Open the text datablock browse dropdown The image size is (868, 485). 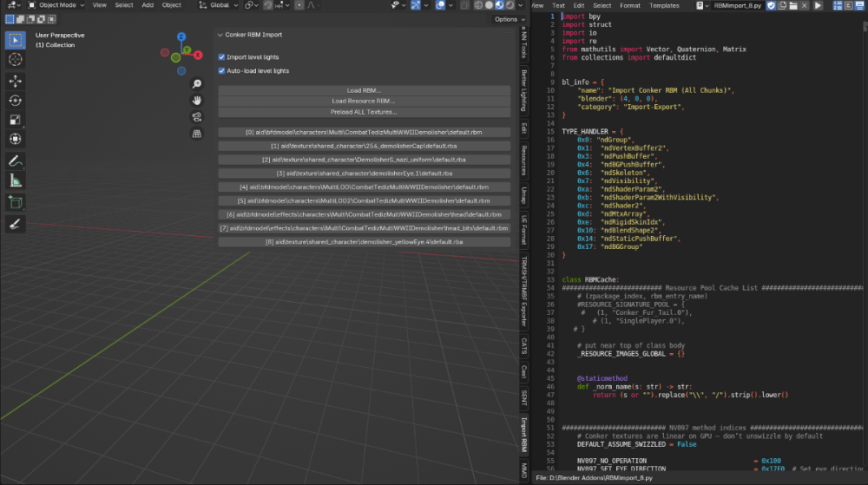[702, 5]
